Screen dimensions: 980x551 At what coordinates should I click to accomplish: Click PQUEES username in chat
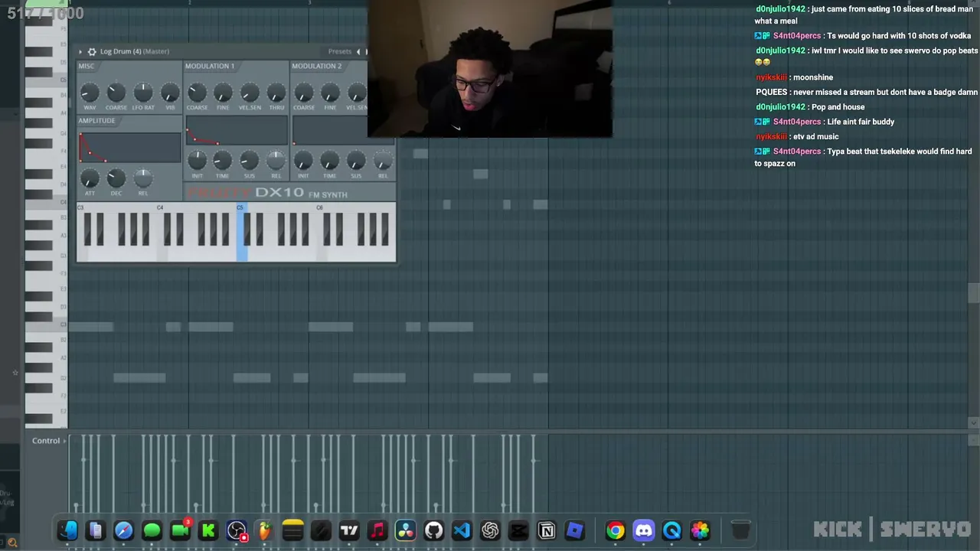[771, 92]
